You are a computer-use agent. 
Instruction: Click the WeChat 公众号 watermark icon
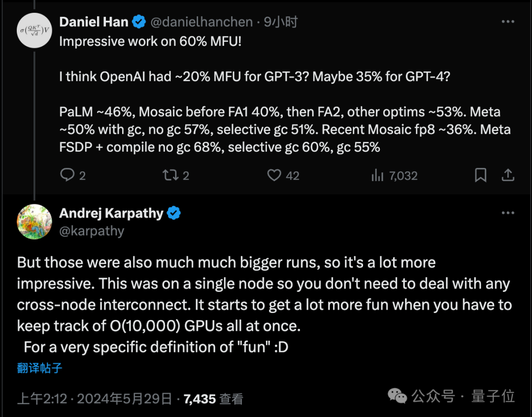pos(398,396)
